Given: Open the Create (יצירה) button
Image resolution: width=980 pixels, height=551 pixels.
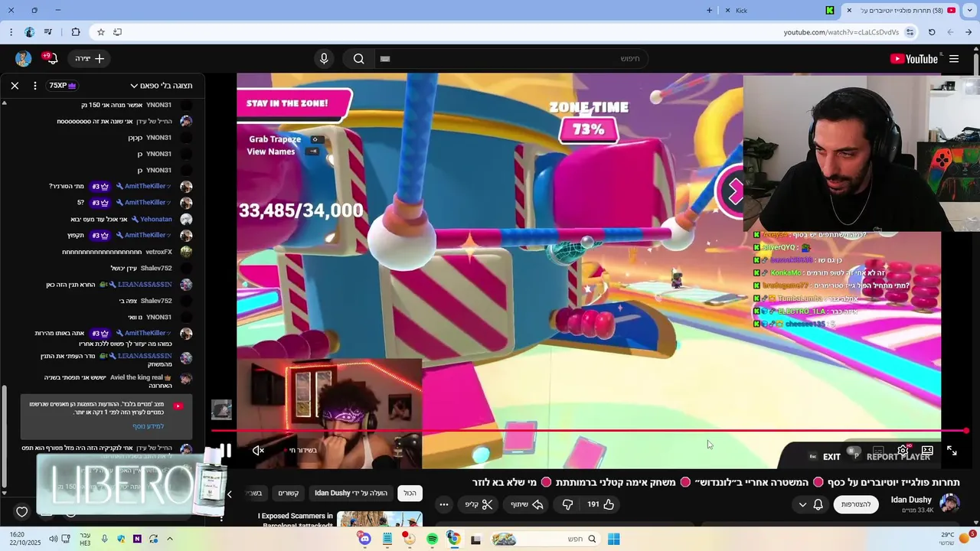Looking at the screenshot, I should (x=90, y=59).
